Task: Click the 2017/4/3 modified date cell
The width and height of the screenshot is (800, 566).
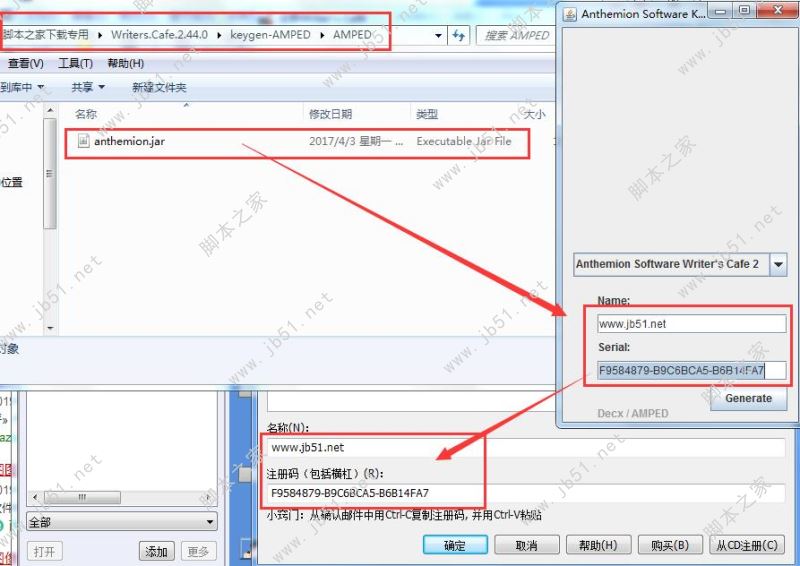Action: 356,141
